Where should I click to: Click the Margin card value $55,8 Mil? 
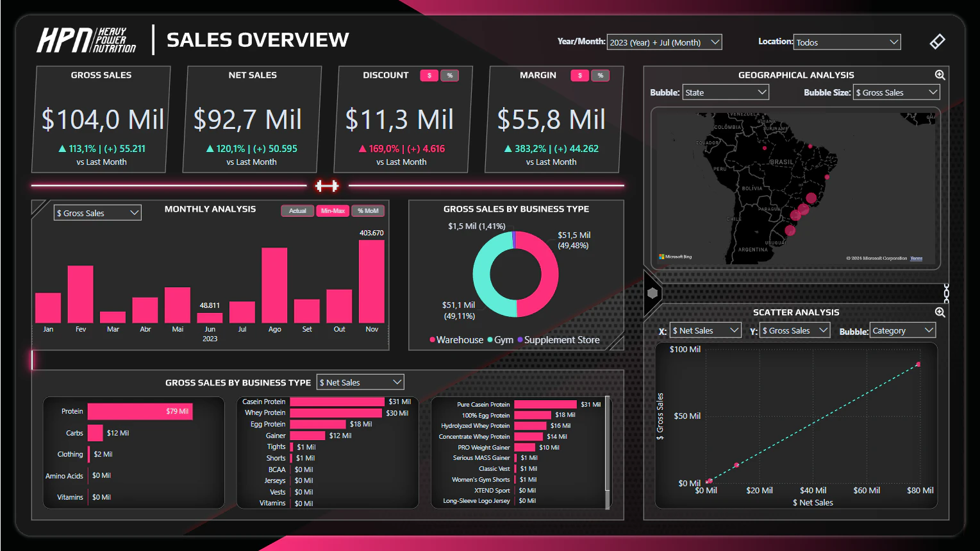tap(551, 120)
